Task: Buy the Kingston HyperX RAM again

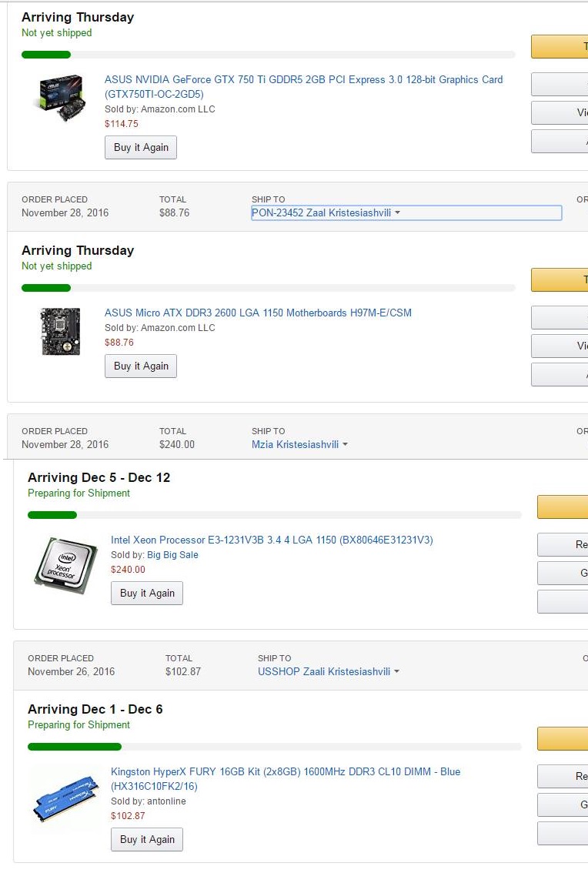Action: (x=147, y=839)
